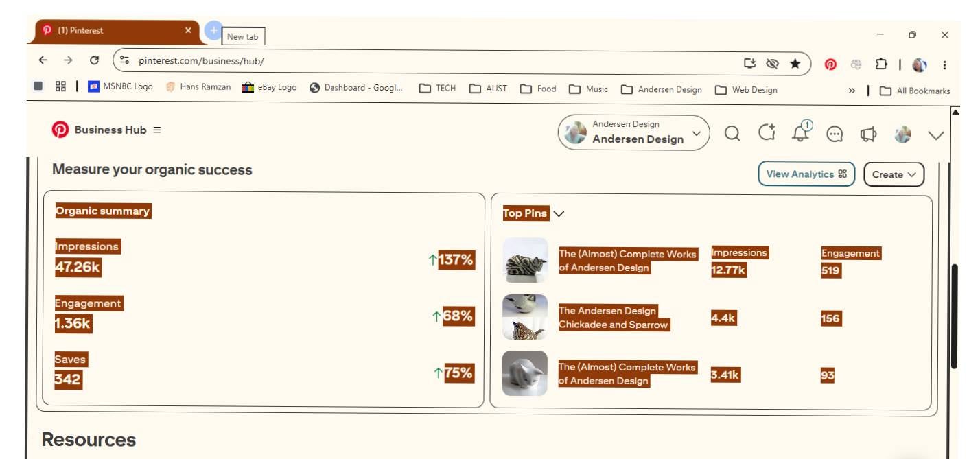The width and height of the screenshot is (980, 459).
Task: Open the Business Hub hamburger menu
Action: tap(157, 130)
